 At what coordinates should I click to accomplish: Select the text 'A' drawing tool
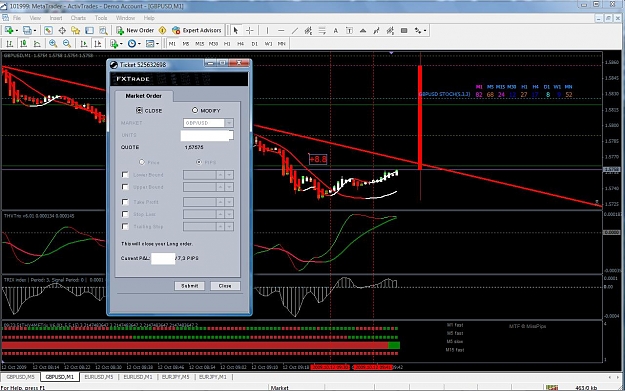click(x=336, y=30)
